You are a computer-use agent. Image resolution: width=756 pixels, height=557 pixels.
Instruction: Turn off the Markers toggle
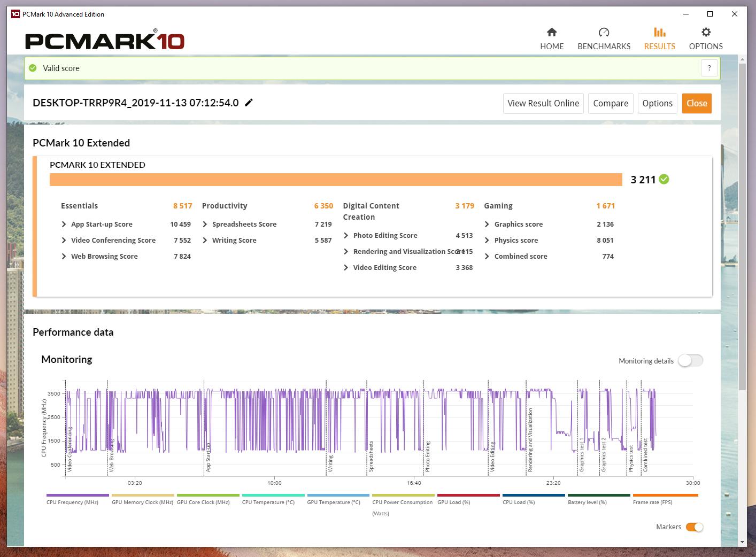[694, 527]
